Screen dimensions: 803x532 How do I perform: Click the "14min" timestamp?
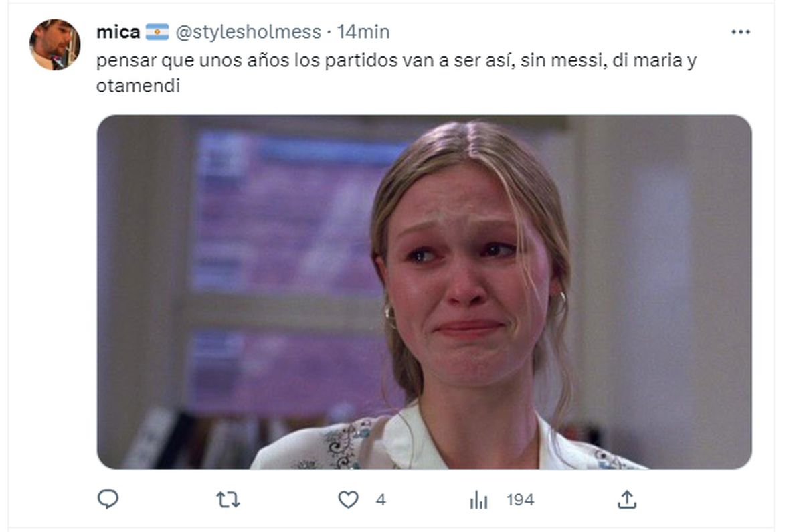(363, 31)
